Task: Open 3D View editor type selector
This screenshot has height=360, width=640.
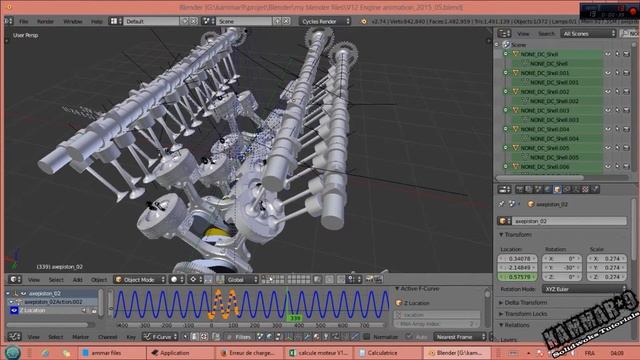Action: 15,279
